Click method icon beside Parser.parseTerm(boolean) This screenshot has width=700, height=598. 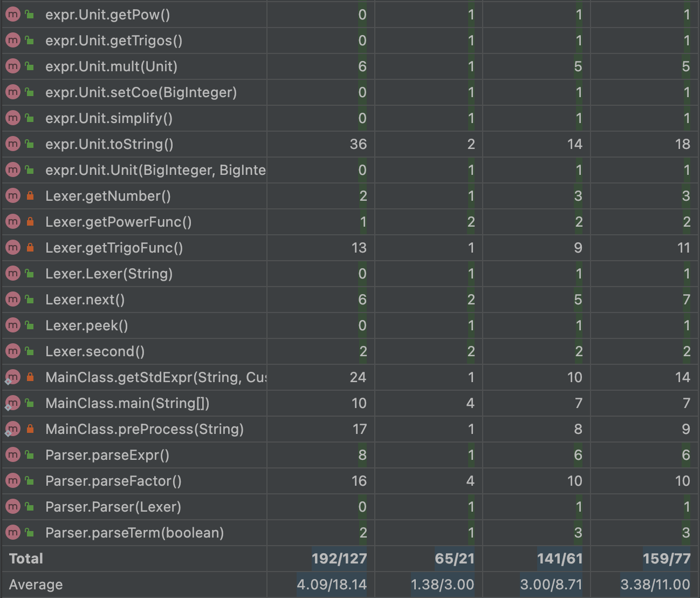tap(12, 533)
